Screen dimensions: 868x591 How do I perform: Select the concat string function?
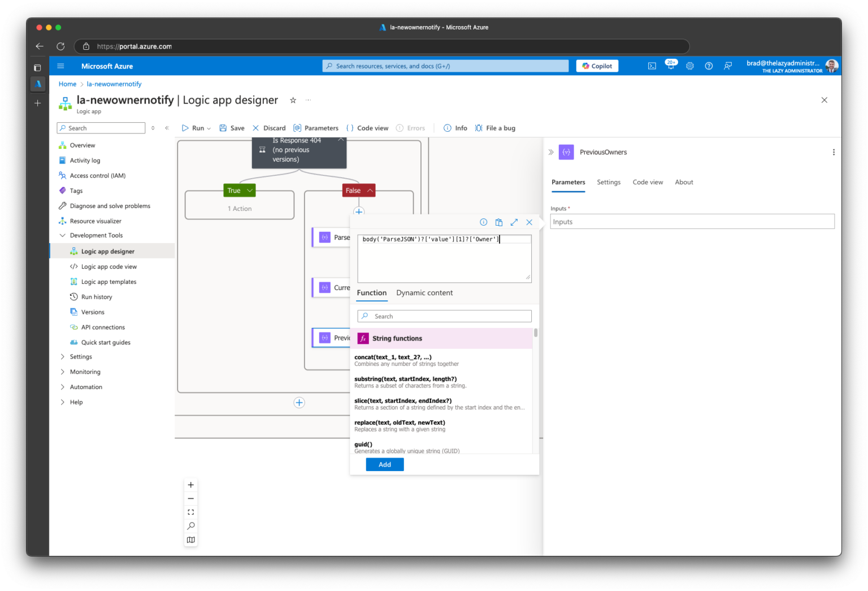[441, 360]
